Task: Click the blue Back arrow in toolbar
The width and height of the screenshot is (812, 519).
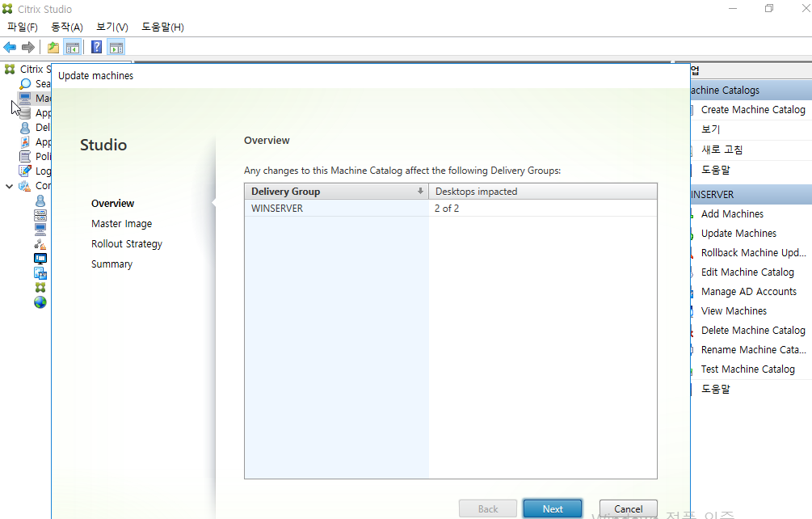Action: point(10,47)
